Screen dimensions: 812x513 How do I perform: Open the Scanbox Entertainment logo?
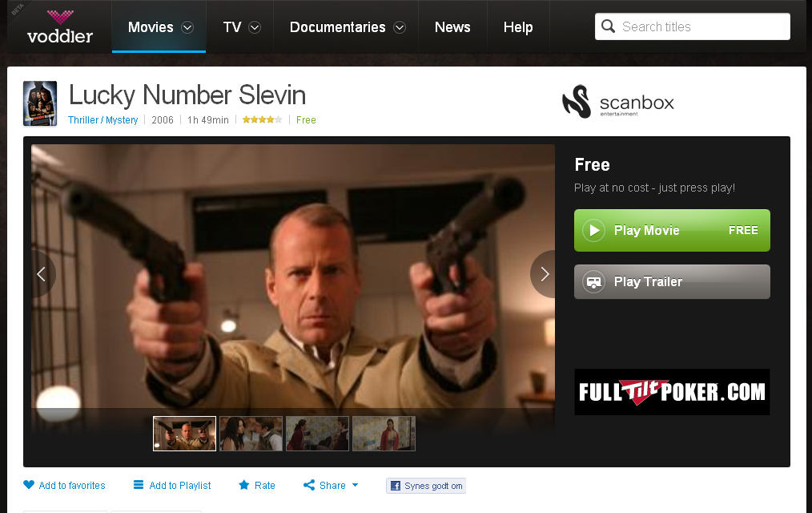coord(618,102)
